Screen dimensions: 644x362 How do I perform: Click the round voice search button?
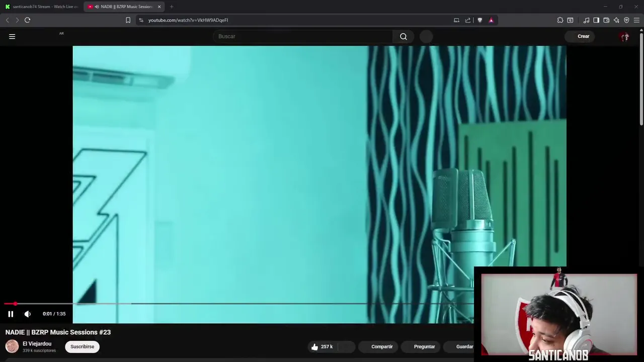[426, 36]
